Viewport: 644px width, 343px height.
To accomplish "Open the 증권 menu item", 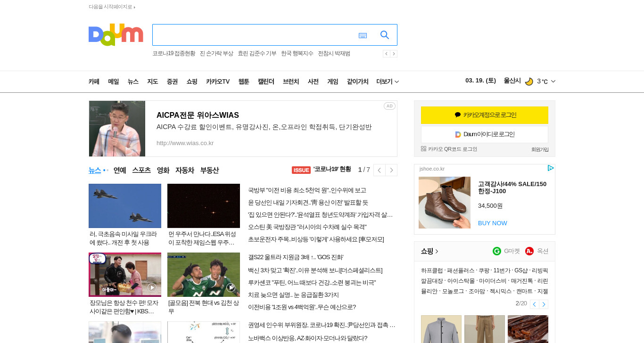I will coord(172,82).
